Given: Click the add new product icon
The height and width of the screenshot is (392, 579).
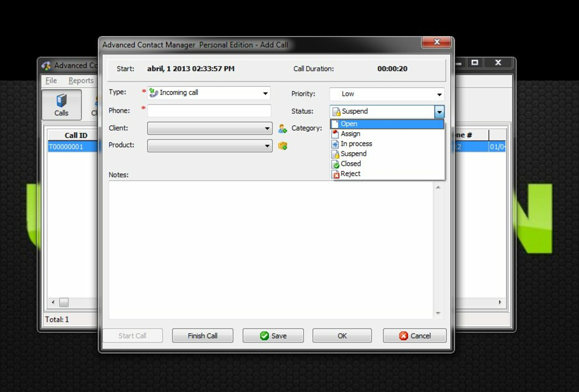Looking at the screenshot, I should tap(283, 146).
